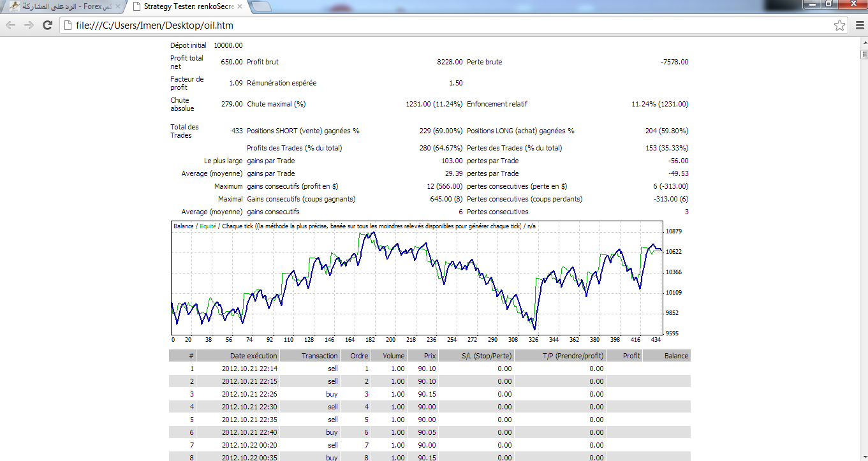
Task: Click the Balance legend label on the chart
Action: pyautogui.click(x=184, y=226)
